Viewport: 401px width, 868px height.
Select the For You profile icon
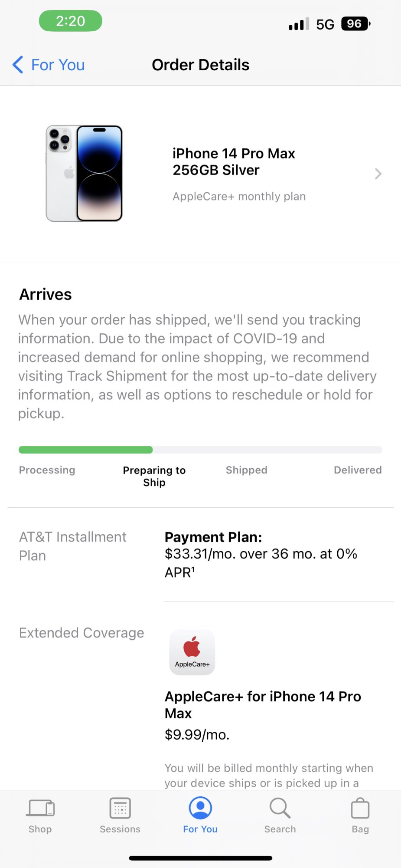click(200, 808)
